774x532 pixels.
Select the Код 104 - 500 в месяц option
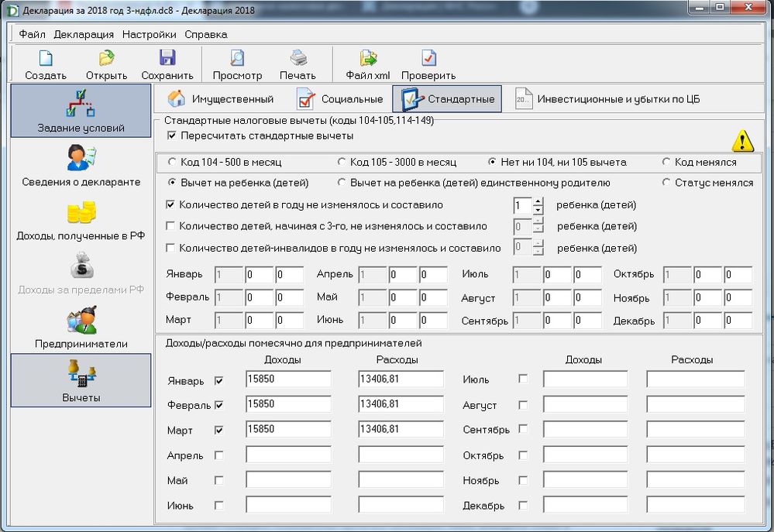173,163
